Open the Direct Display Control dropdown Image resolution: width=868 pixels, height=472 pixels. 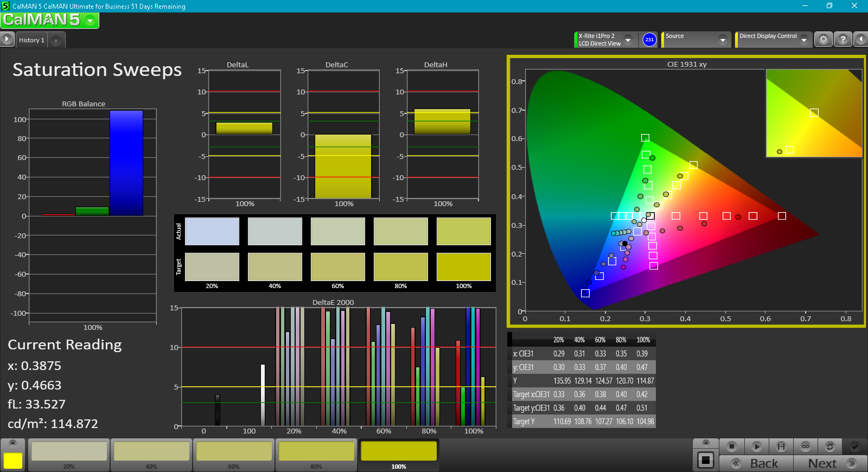coord(803,40)
